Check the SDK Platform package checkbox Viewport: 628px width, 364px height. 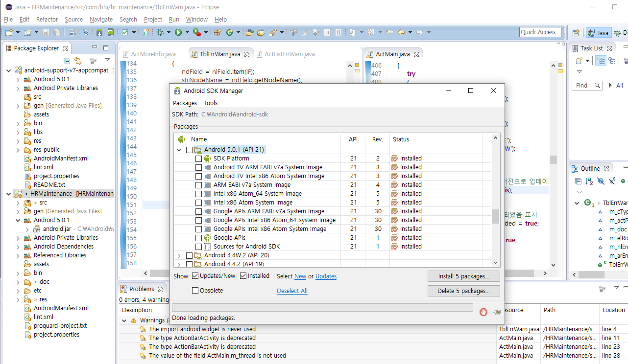click(x=198, y=159)
